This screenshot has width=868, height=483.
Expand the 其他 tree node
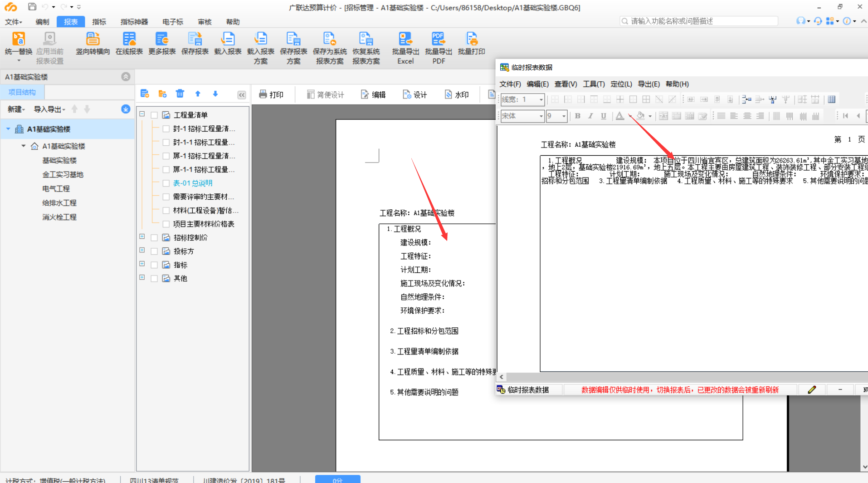point(142,277)
